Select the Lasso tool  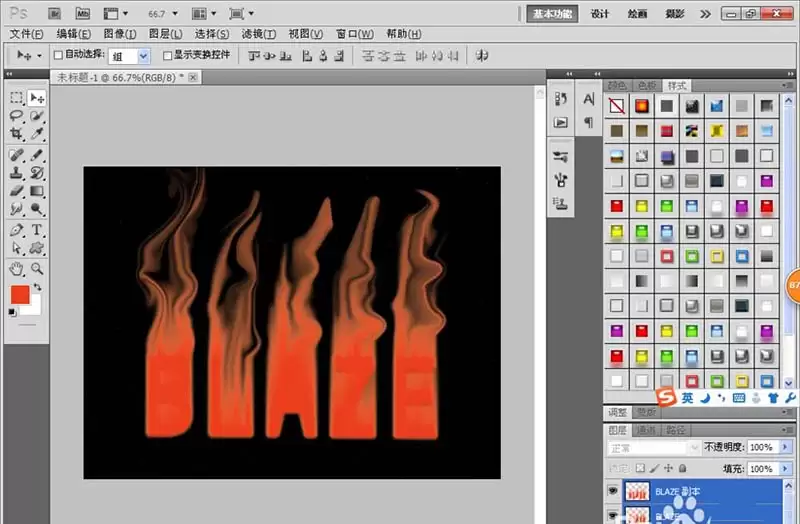coord(16,116)
